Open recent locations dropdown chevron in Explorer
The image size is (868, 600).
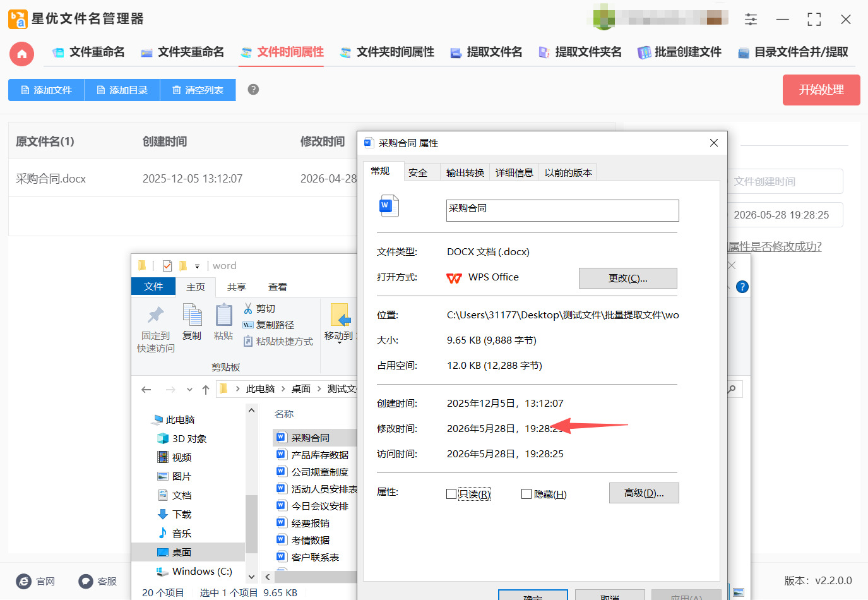[189, 390]
